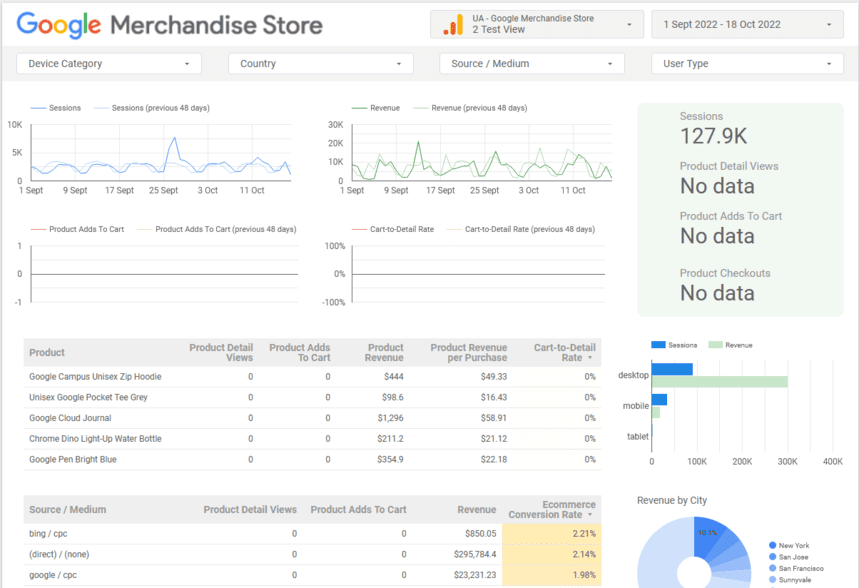
Task: Select the UA Google Merchandise Store data source
Action: point(537,24)
